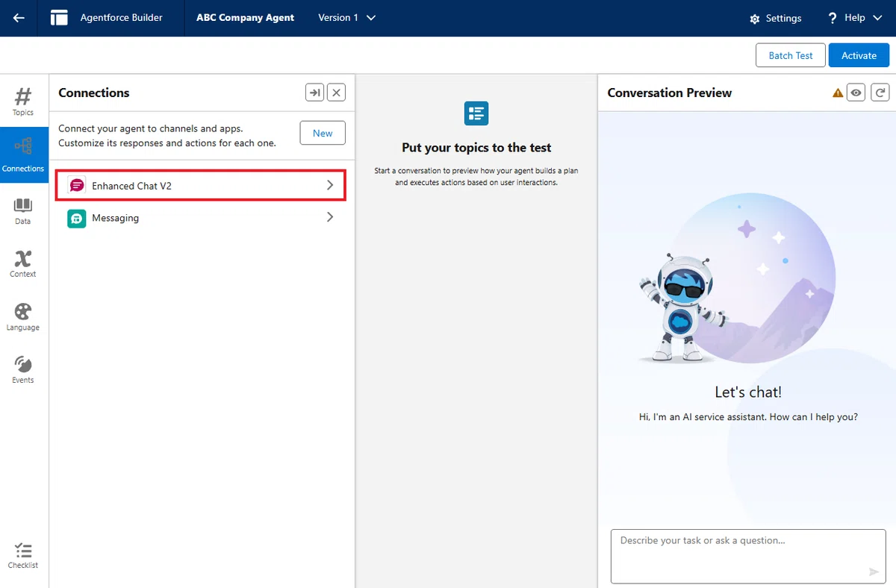Image resolution: width=896 pixels, height=588 pixels.
Task: Open the Checklist at the sidebar bottom
Action: (x=23, y=556)
